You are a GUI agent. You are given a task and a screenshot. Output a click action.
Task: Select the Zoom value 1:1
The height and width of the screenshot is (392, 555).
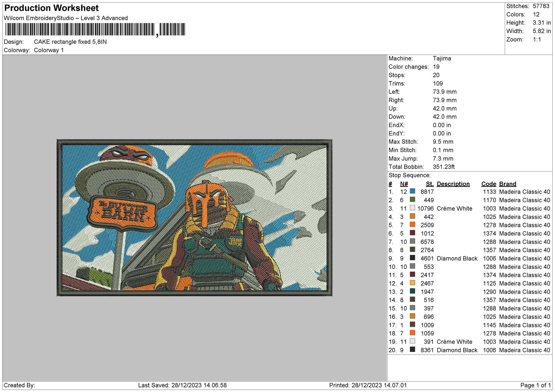[x=537, y=40]
